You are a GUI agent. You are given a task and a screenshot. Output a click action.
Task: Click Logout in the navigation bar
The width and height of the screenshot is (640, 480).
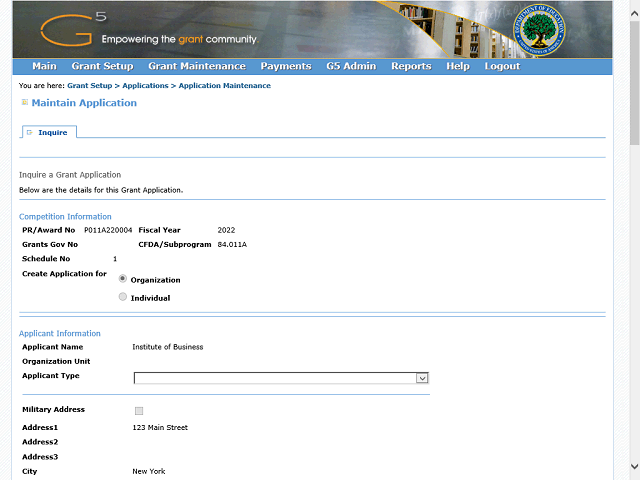(x=502, y=67)
